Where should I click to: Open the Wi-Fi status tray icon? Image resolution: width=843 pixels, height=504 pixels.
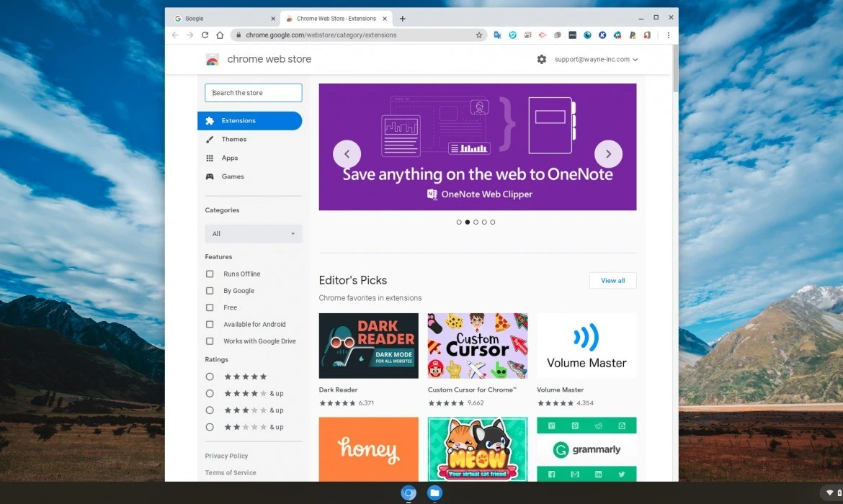829,492
